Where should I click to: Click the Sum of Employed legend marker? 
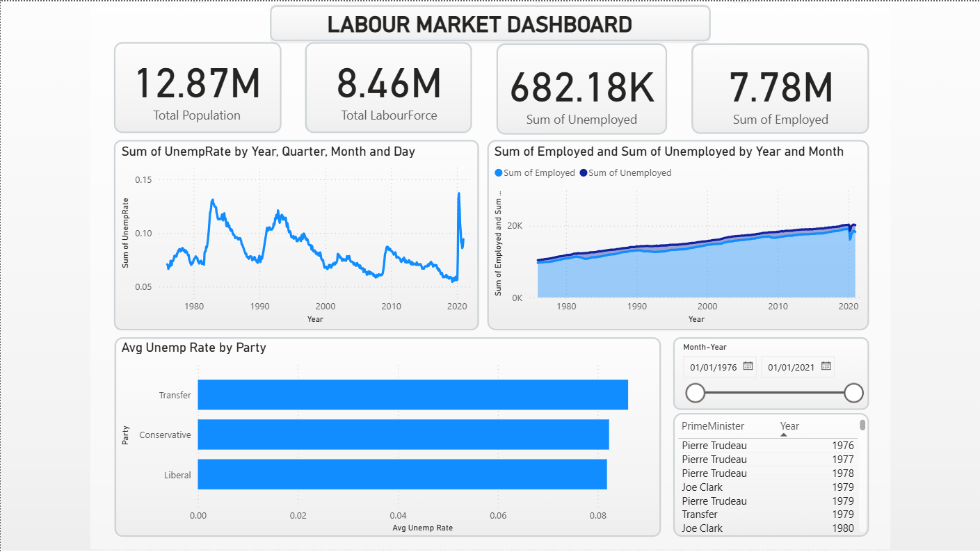click(x=499, y=173)
